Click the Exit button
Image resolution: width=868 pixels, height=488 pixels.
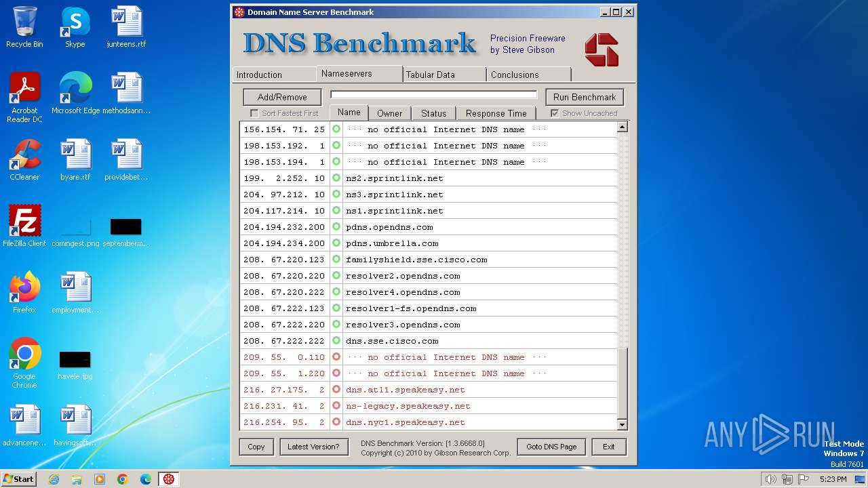coord(609,447)
